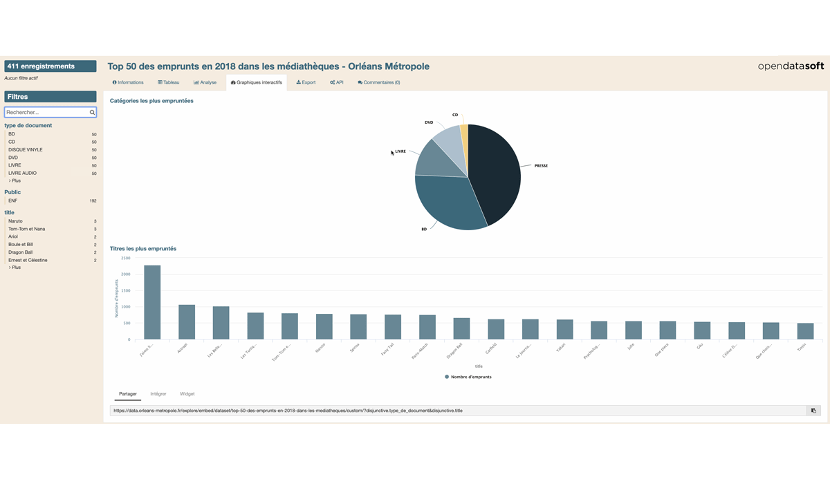Click in the Rechercher search field
The height and width of the screenshot is (504, 830).
click(46, 112)
